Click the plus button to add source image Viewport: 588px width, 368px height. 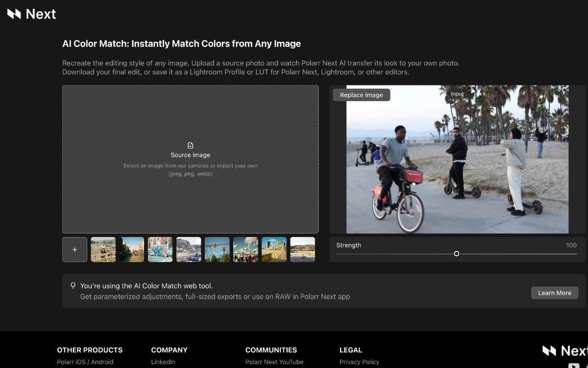pos(74,250)
